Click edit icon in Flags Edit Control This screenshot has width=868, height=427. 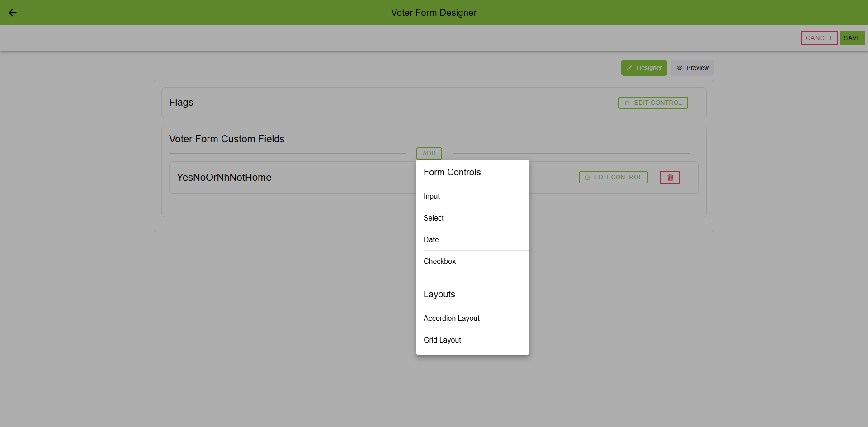(x=627, y=103)
